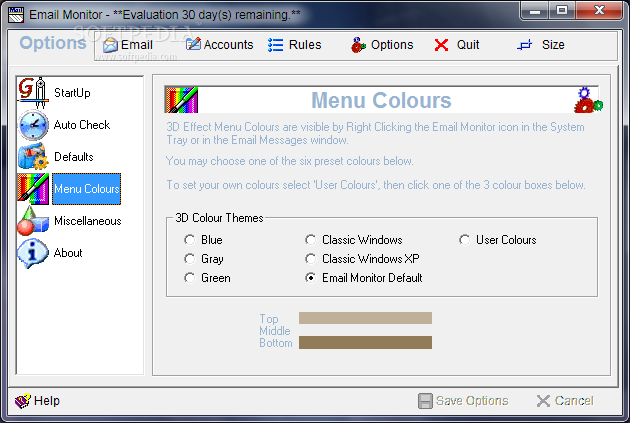Choose Quit from the toolbar
The image size is (630, 423).
pyautogui.click(x=468, y=45)
